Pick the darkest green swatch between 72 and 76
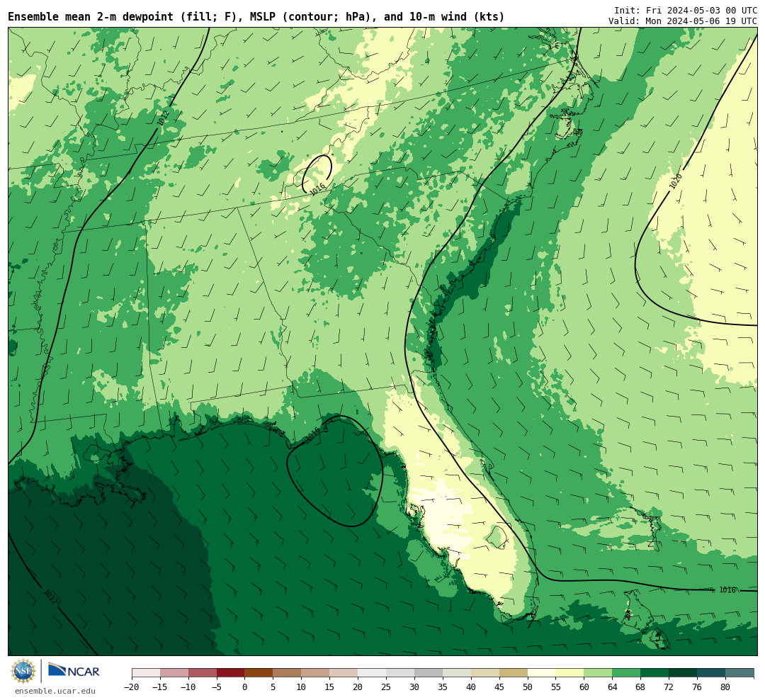 point(683,673)
